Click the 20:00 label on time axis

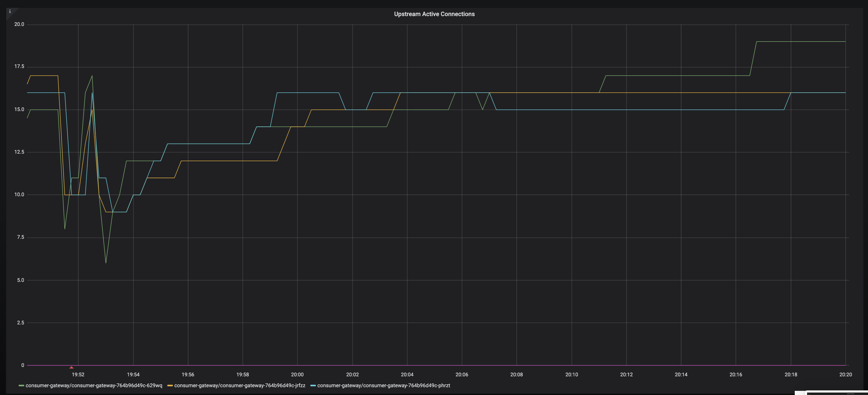(x=297, y=374)
